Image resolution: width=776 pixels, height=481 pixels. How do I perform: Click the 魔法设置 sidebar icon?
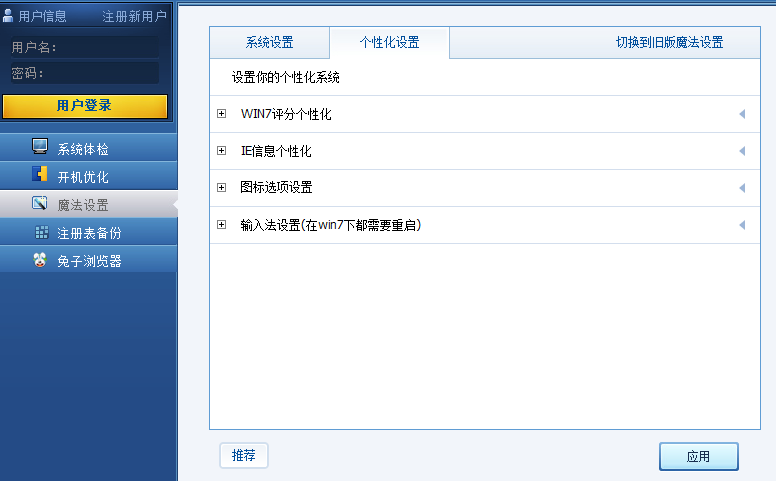40,204
